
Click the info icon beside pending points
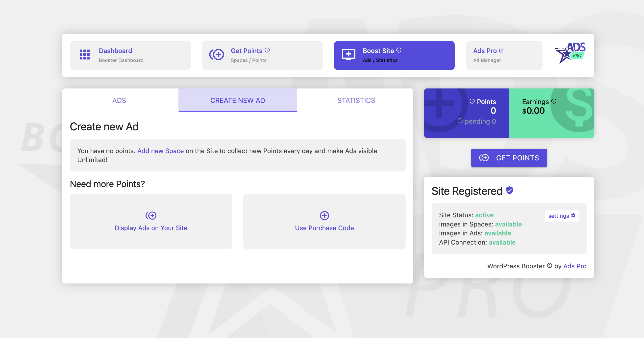point(460,121)
